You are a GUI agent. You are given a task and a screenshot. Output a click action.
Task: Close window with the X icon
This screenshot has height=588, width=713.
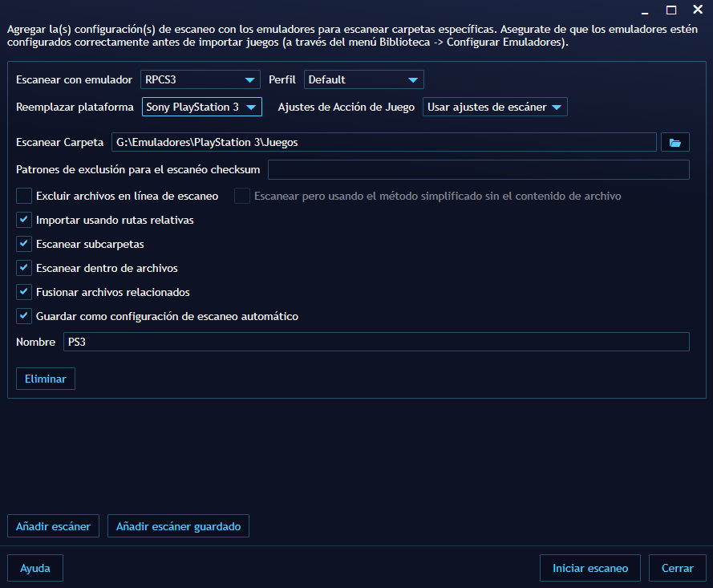[x=697, y=10]
